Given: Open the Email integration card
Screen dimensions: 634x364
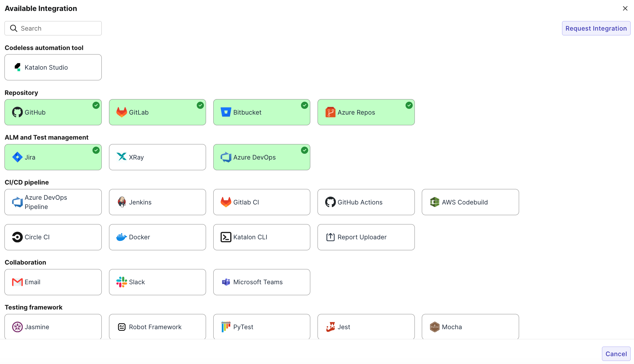Looking at the screenshot, I should (x=53, y=282).
